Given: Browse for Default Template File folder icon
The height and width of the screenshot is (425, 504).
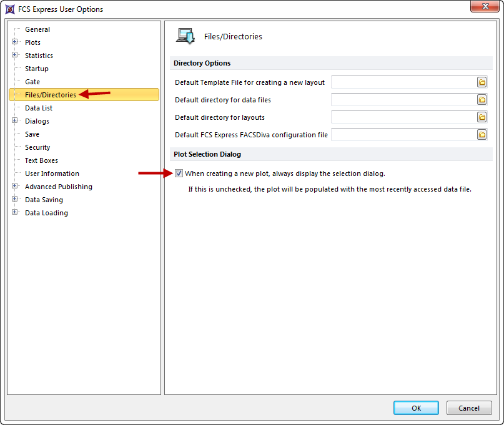Looking at the screenshot, I should click(x=482, y=82).
